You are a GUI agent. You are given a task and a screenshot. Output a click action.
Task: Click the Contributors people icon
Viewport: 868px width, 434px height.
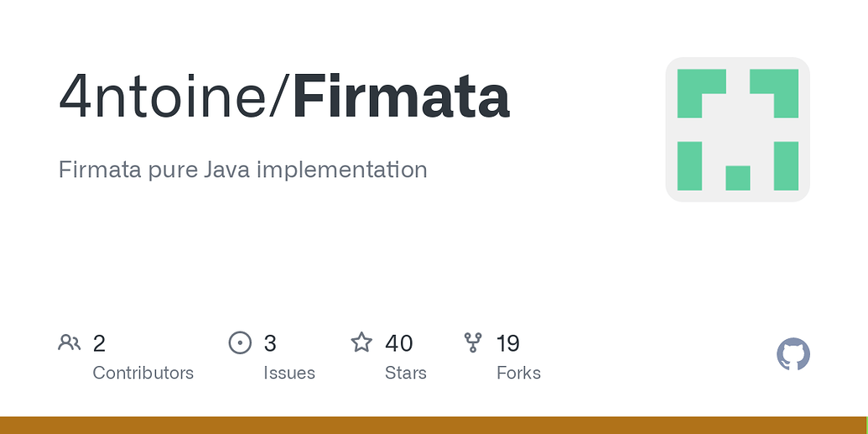(x=70, y=342)
